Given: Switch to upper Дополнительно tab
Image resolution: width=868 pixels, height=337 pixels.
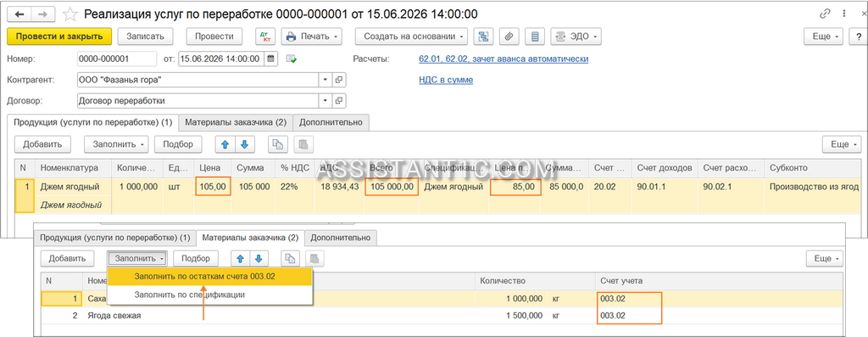Looking at the screenshot, I should click(x=331, y=122).
